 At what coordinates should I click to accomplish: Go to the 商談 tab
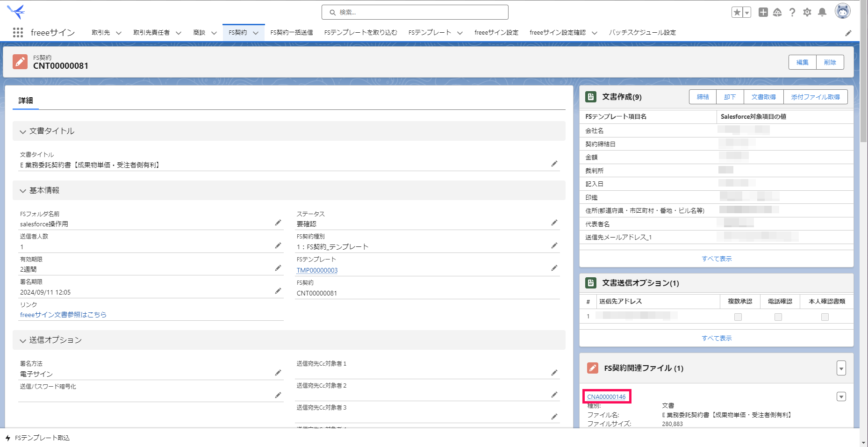(x=199, y=33)
